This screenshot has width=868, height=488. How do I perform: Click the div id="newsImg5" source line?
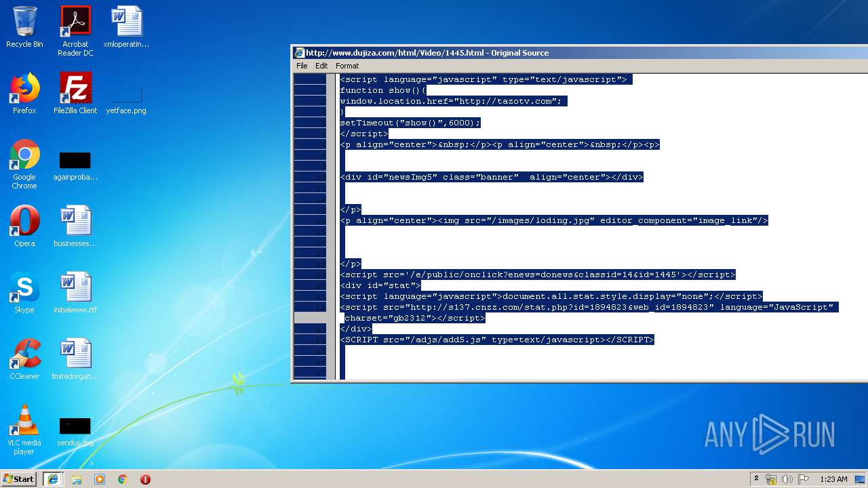coord(492,177)
